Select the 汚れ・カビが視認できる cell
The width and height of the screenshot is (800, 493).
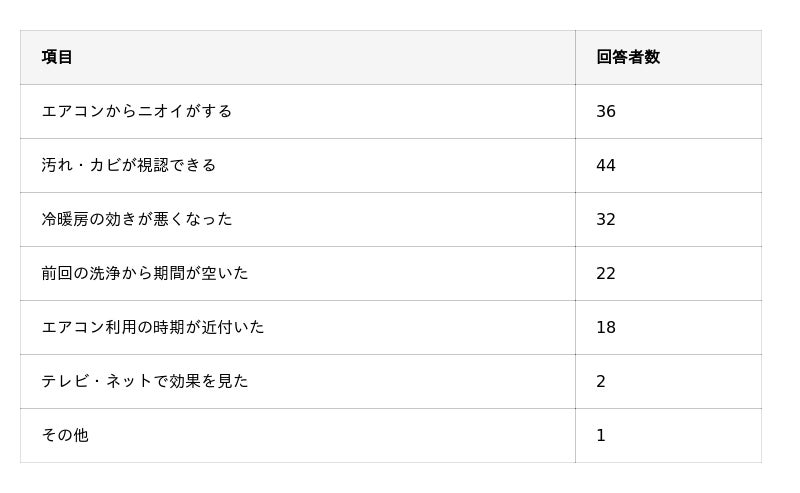(x=129, y=165)
